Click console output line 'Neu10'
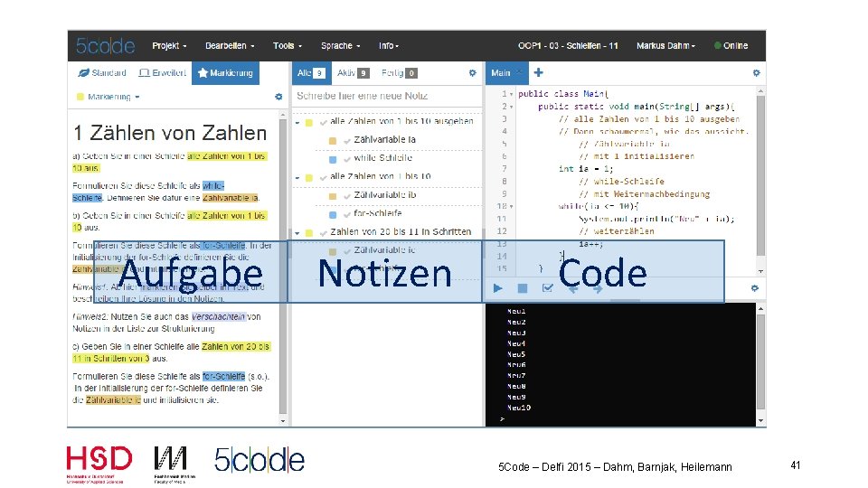868x488 pixels. click(519, 408)
